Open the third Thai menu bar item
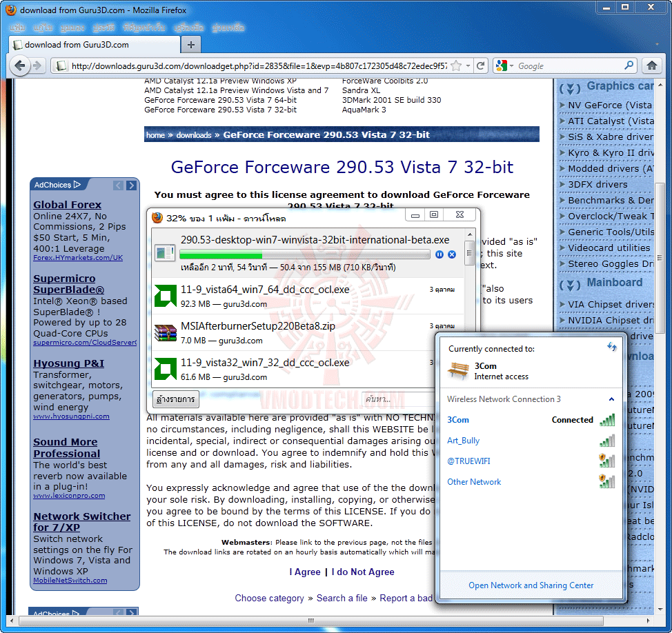Screen dimensions: 672x633 click(x=72, y=28)
